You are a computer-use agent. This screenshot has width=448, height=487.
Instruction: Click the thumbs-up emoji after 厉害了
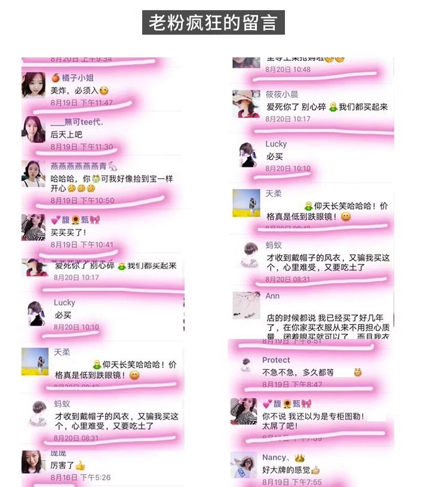80,465
